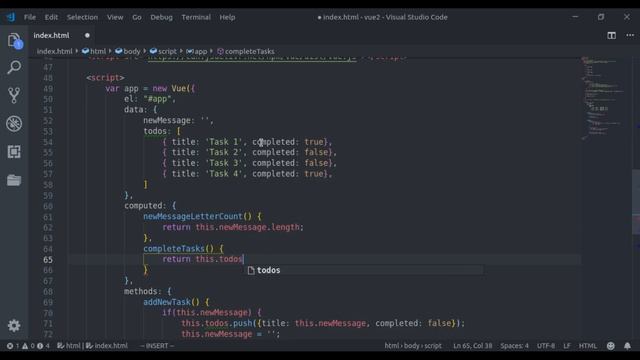
Task: Click the unsaved dot on index.html tab
Action: pos(87,36)
